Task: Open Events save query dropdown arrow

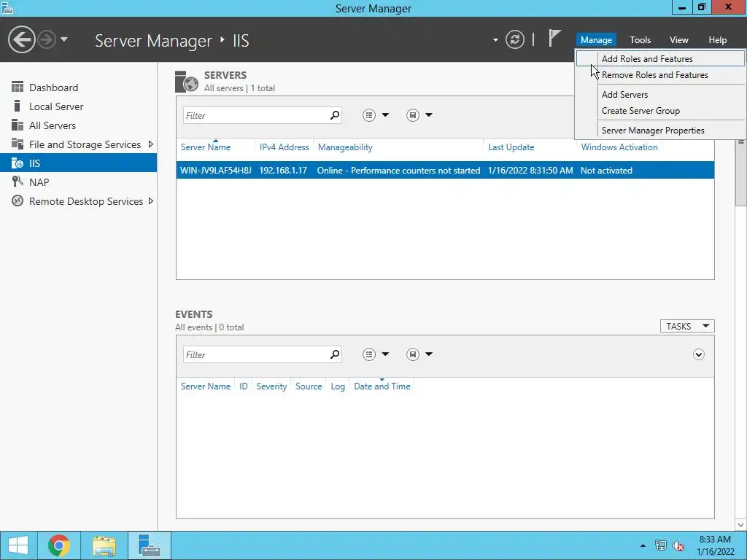Action: pyautogui.click(x=429, y=354)
